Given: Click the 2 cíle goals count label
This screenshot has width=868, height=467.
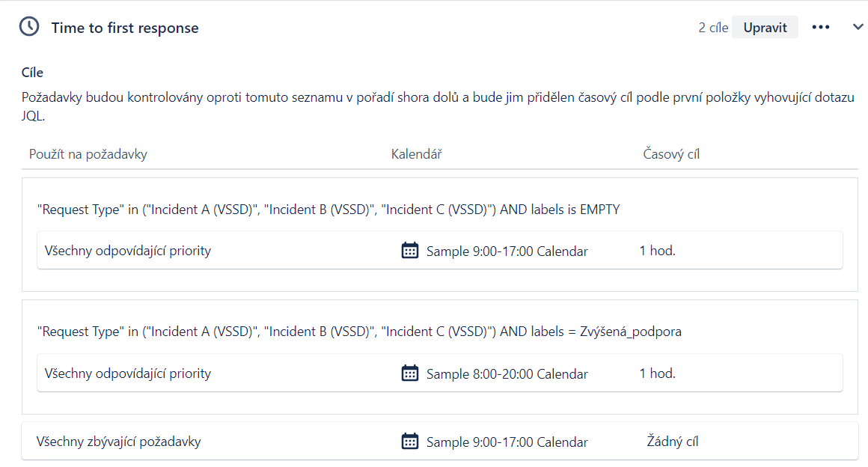Looking at the screenshot, I should click(713, 28).
